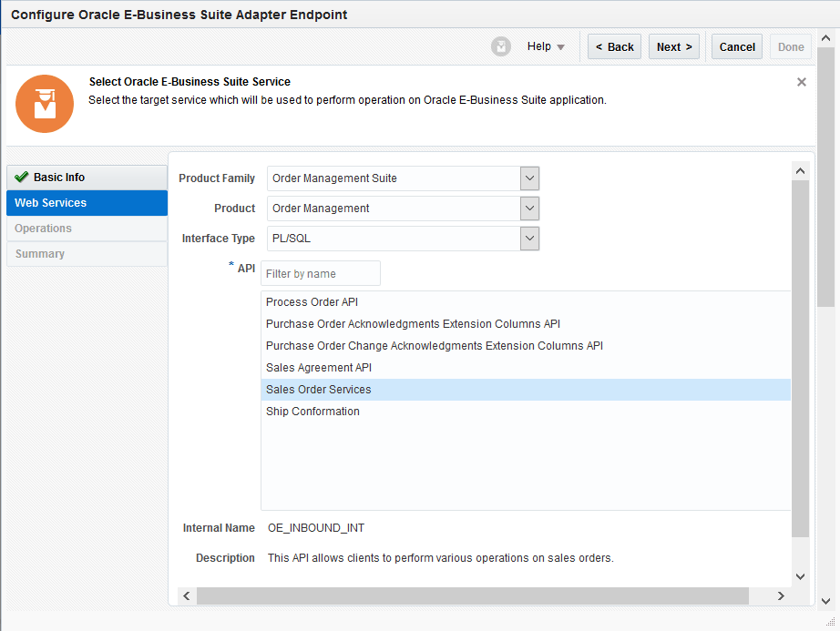Go to previous step with Back button
The height and width of the screenshot is (631, 840).
coord(614,47)
